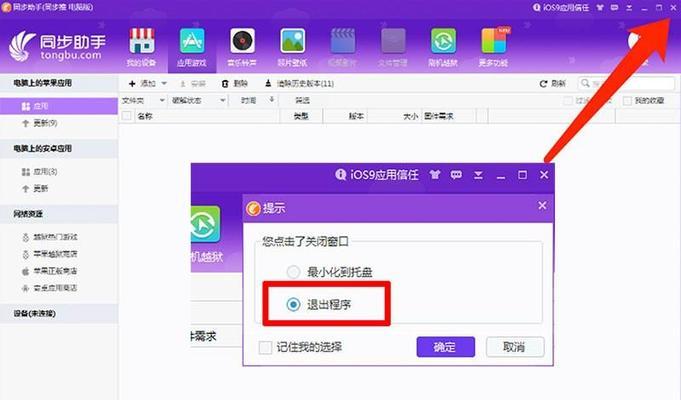Expand the 设备(未连接) section header
681x400 pixels.
pos(59,313)
